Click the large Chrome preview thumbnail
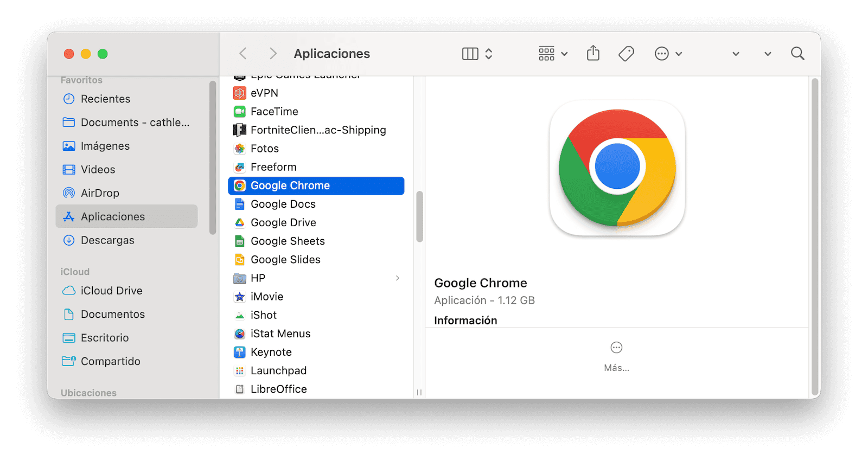The height and width of the screenshot is (461, 868). (x=617, y=168)
